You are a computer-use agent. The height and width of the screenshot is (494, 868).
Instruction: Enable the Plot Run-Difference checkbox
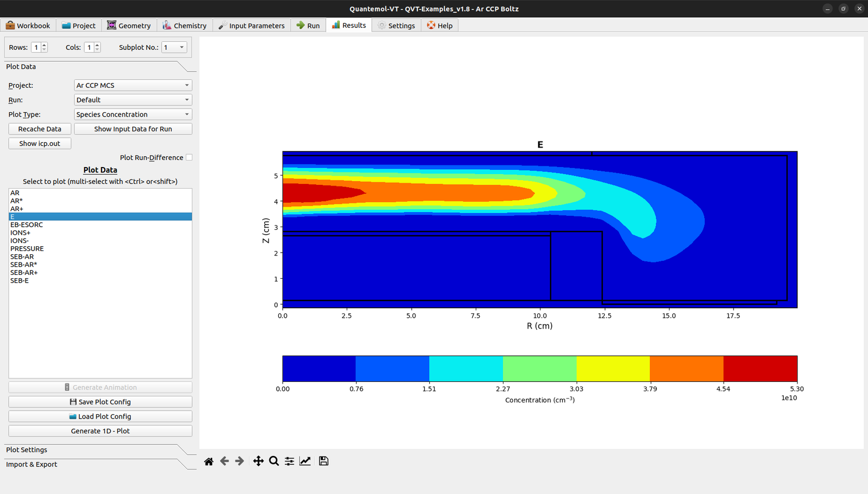click(x=189, y=158)
